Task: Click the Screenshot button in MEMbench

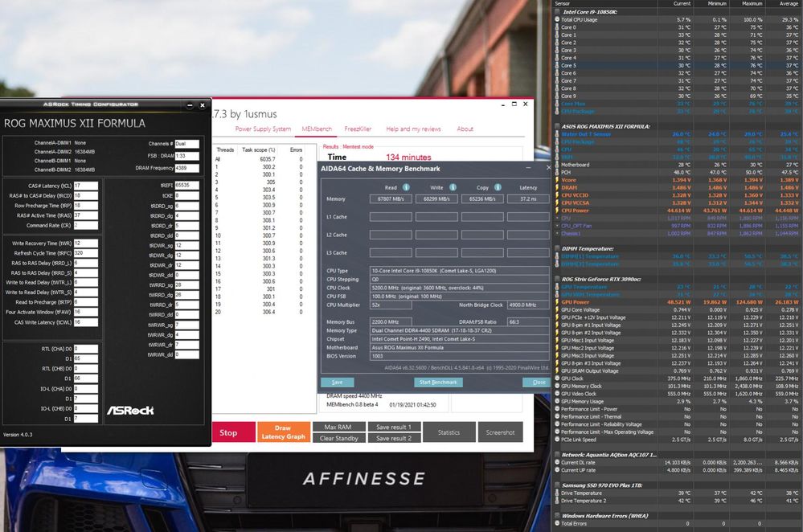Action: [x=500, y=432]
